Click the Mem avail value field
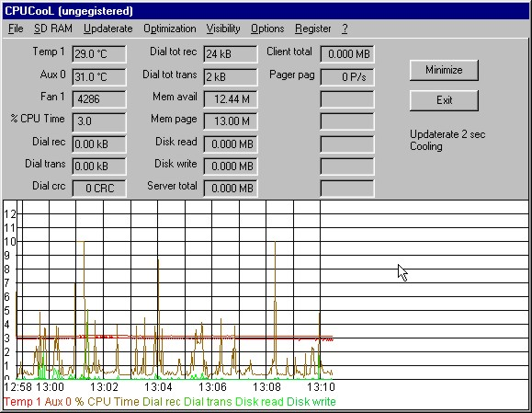 (231, 99)
